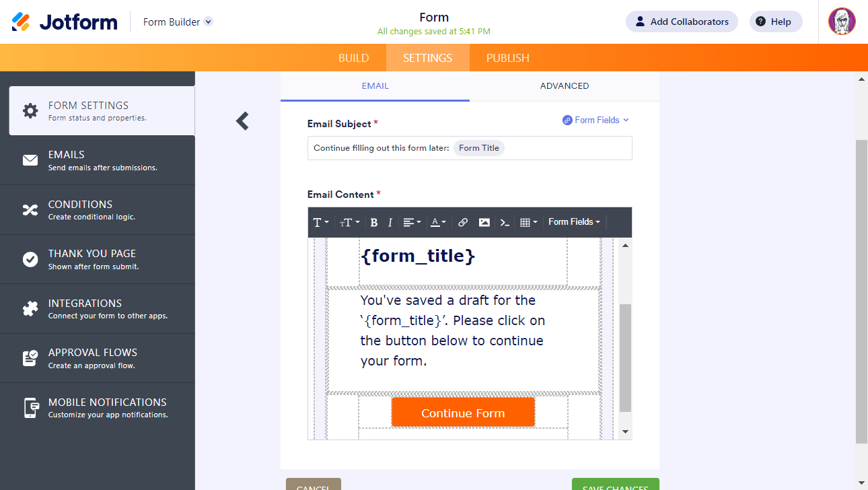Click the Conditions shuffle icon

point(30,210)
